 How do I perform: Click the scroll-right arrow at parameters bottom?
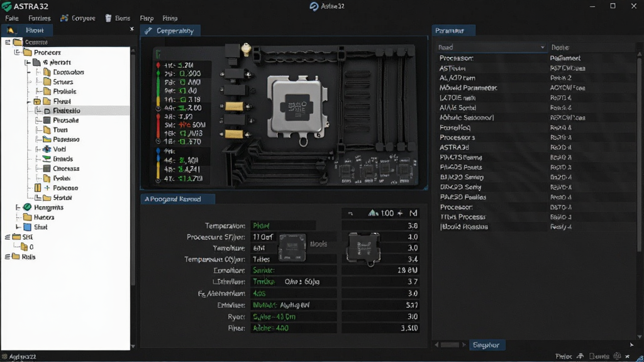[631, 345]
